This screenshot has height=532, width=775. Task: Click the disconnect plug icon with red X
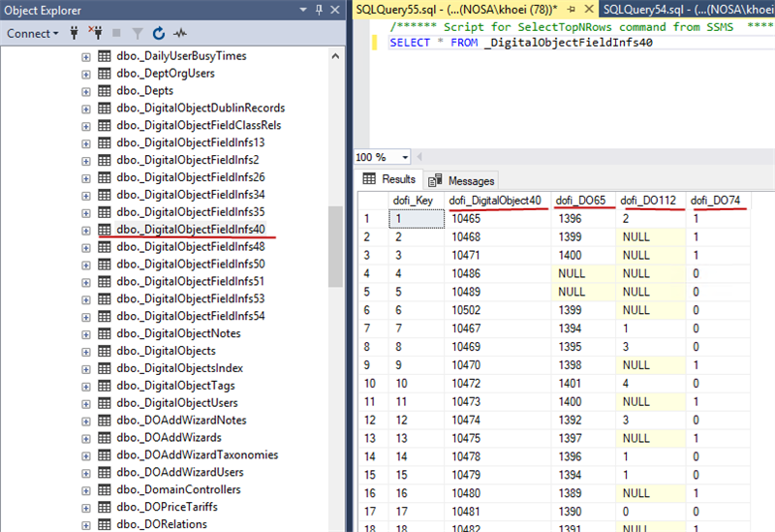[x=96, y=34]
